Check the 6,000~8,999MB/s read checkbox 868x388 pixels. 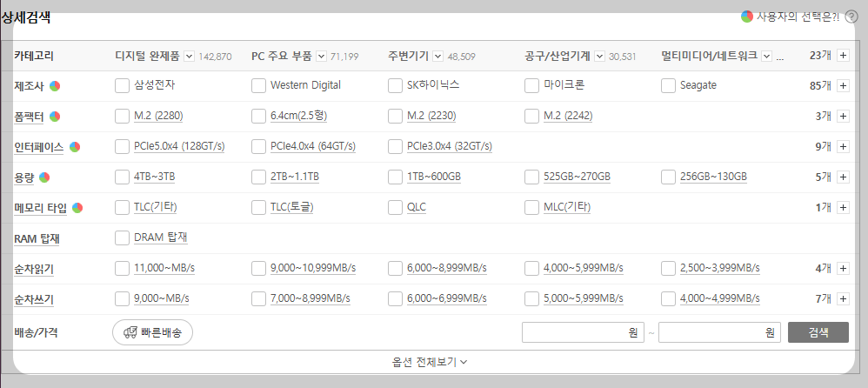[x=395, y=269]
